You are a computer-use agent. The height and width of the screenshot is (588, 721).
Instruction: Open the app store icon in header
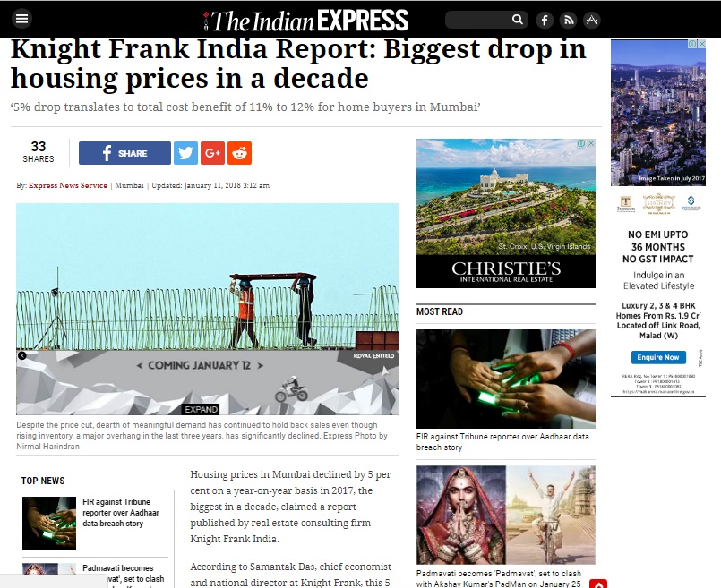(592, 21)
